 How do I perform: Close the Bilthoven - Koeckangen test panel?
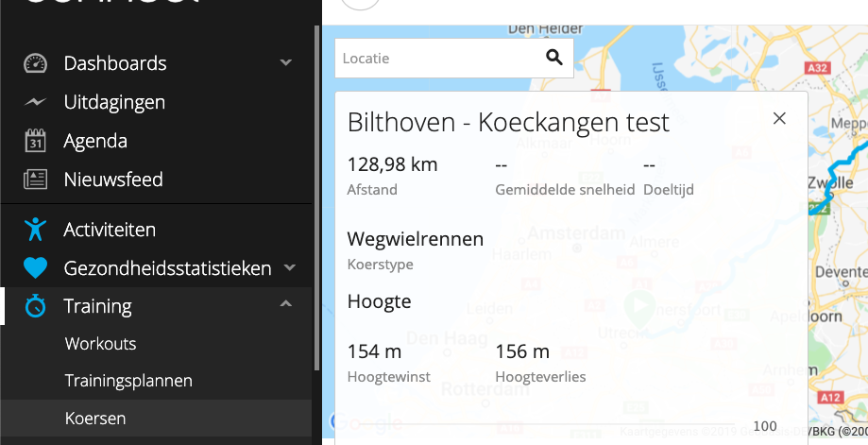click(x=779, y=118)
